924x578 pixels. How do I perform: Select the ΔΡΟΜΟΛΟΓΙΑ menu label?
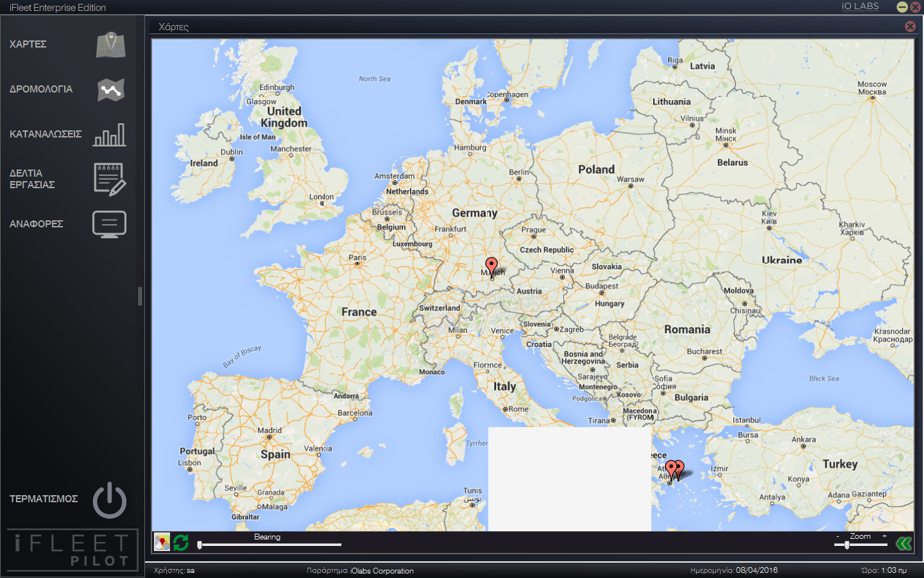click(x=41, y=89)
